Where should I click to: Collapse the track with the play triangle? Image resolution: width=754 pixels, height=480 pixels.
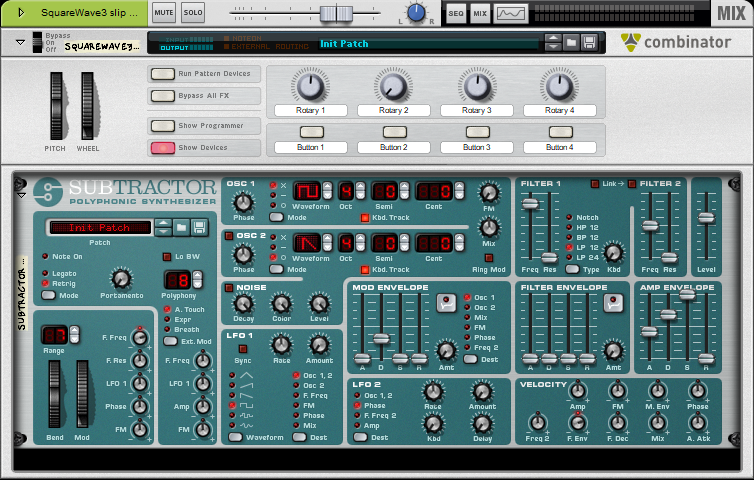point(21,13)
